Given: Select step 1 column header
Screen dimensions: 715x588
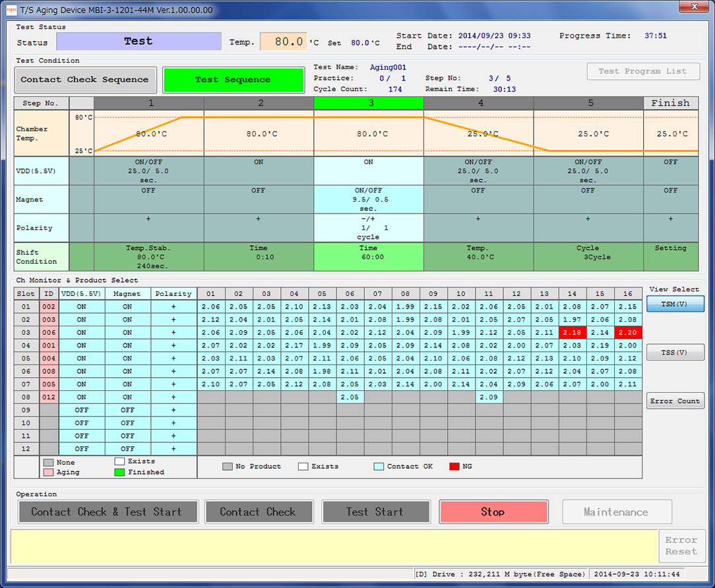Looking at the screenshot, I should 148,103.
